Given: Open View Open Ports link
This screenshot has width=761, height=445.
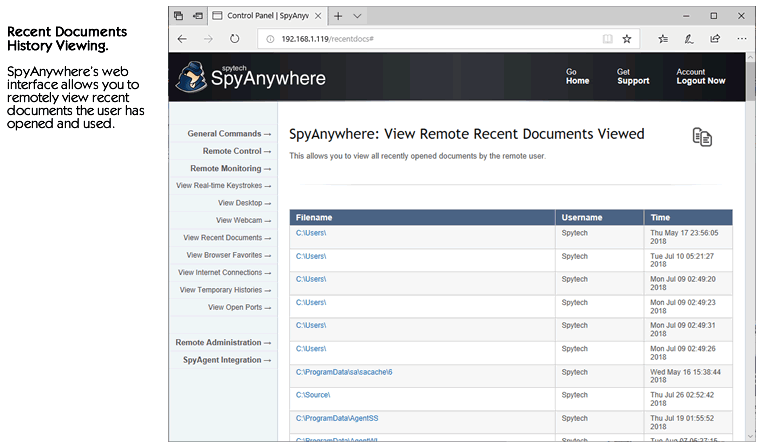Looking at the screenshot, I should tap(239, 308).
